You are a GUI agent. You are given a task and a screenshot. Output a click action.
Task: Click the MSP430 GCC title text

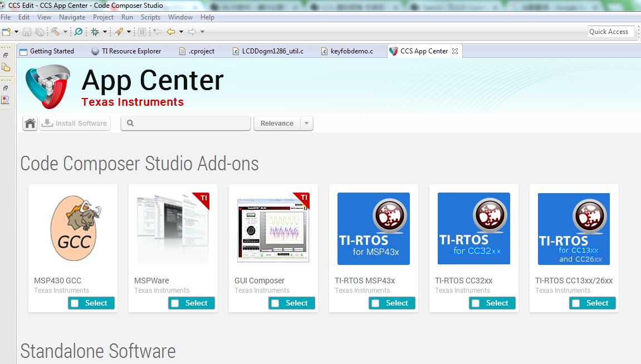tap(58, 281)
